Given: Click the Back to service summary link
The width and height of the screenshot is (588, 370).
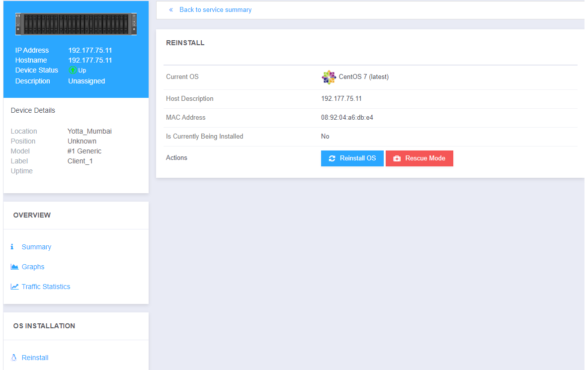Looking at the screenshot, I should (x=215, y=10).
